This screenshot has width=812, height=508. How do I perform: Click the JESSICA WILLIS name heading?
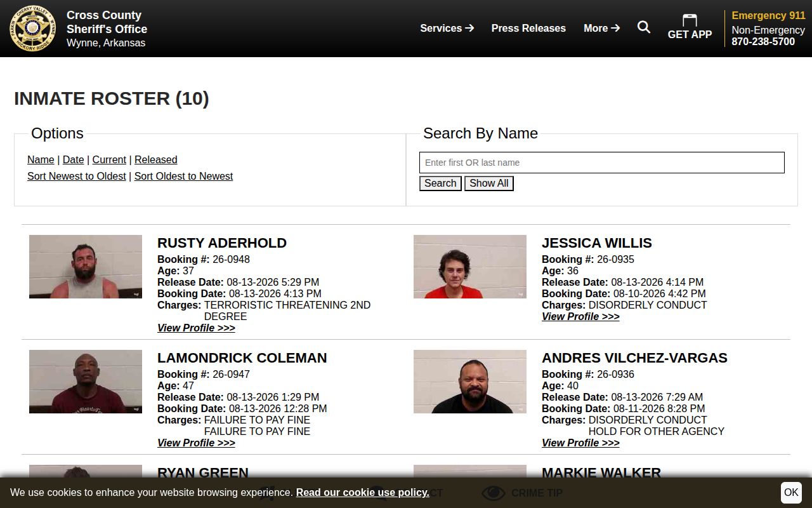point(597,243)
